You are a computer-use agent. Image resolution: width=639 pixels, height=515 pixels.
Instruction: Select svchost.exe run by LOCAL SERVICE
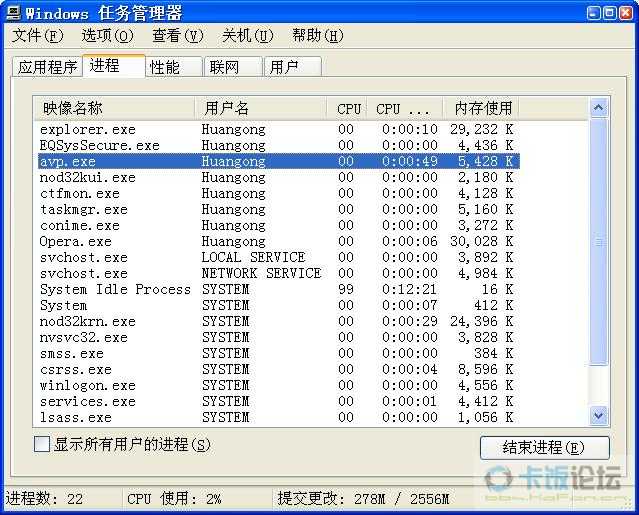point(278,258)
